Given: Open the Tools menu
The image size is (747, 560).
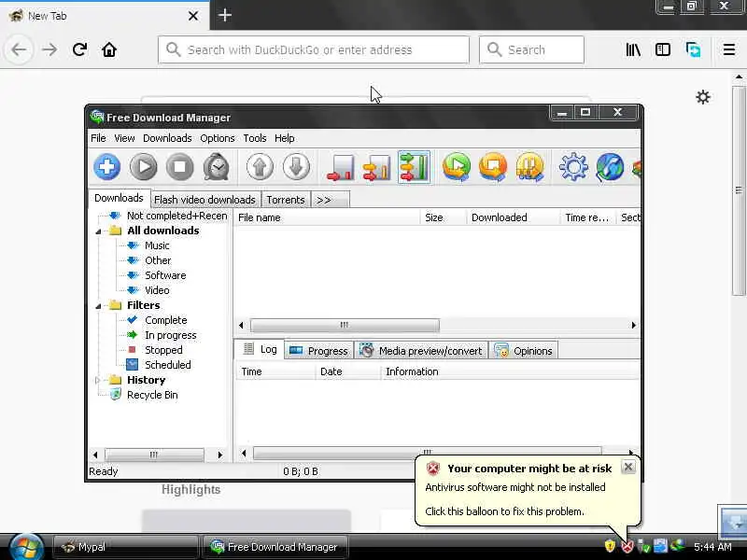Looking at the screenshot, I should [255, 138].
